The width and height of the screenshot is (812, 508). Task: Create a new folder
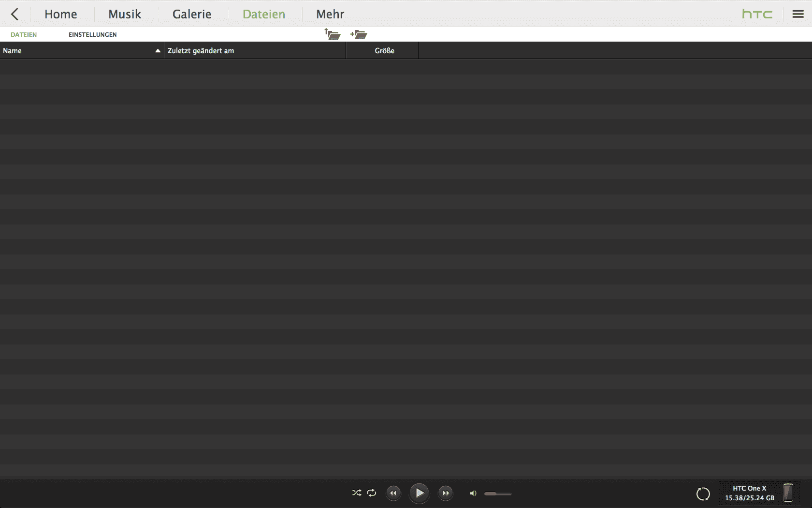pyautogui.click(x=359, y=34)
